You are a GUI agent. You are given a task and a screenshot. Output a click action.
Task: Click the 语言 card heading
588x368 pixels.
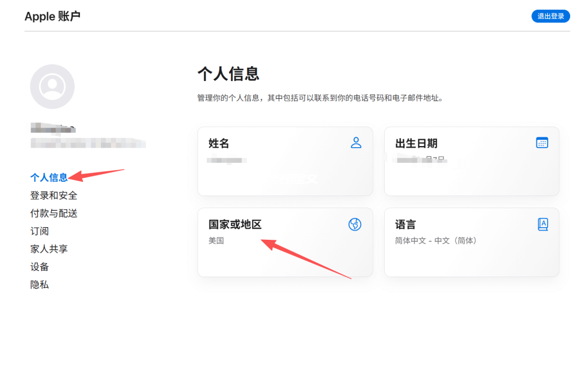pos(405,225)
